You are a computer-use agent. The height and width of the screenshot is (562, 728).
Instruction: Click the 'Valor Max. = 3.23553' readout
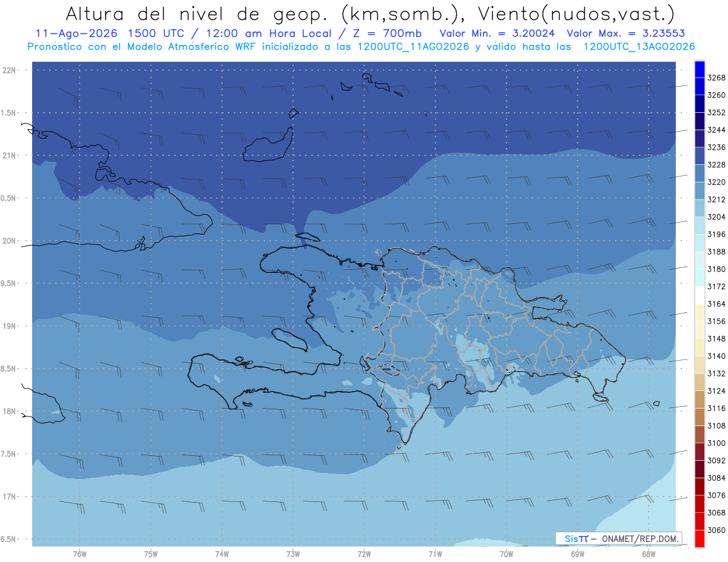click(x=626, y=34)
